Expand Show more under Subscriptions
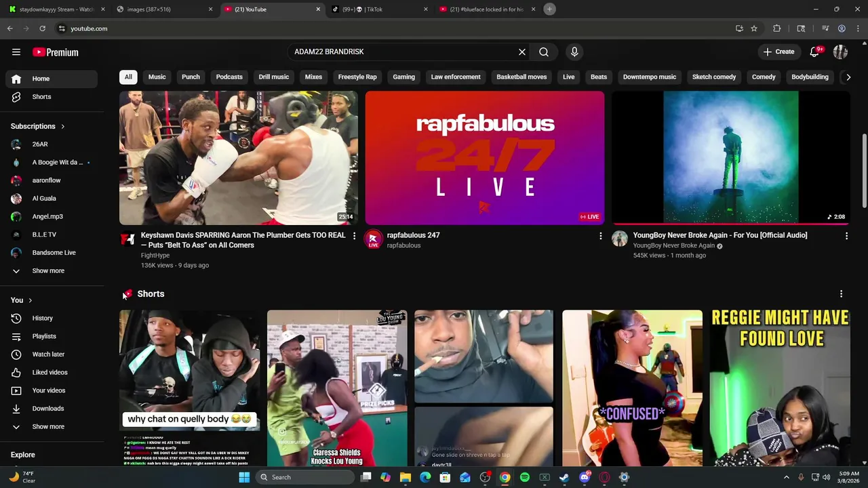Image resolution: width=868 pixels, height=488 pixels. click(x=52, y=271)
